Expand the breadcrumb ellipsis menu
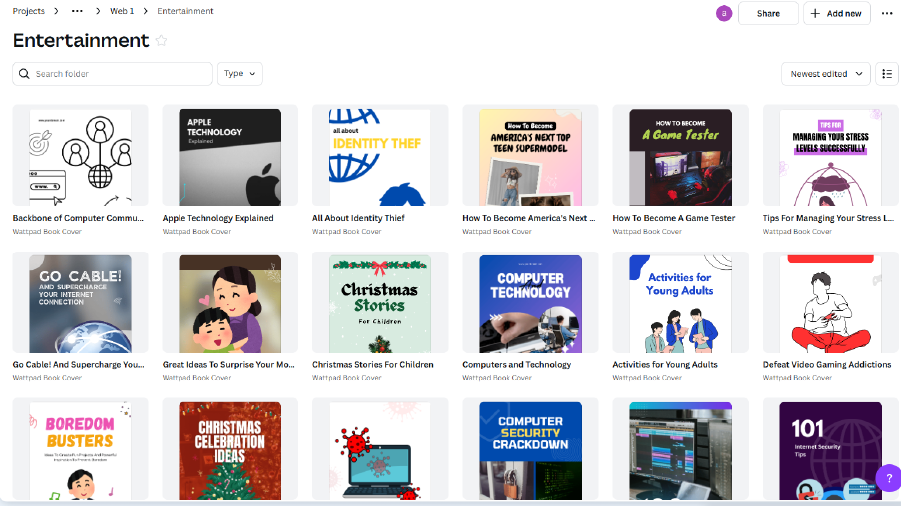Image resolution: width=901 pixels, height=506 pixels. [78, 11]
